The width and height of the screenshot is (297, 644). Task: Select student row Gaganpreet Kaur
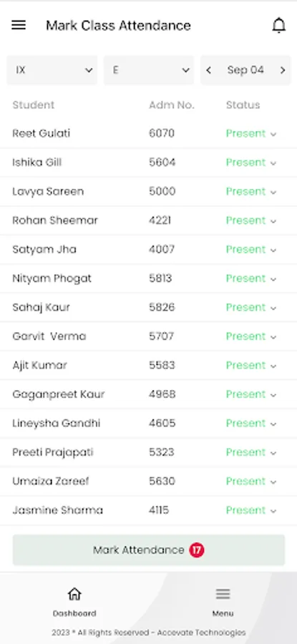(148, 395)
